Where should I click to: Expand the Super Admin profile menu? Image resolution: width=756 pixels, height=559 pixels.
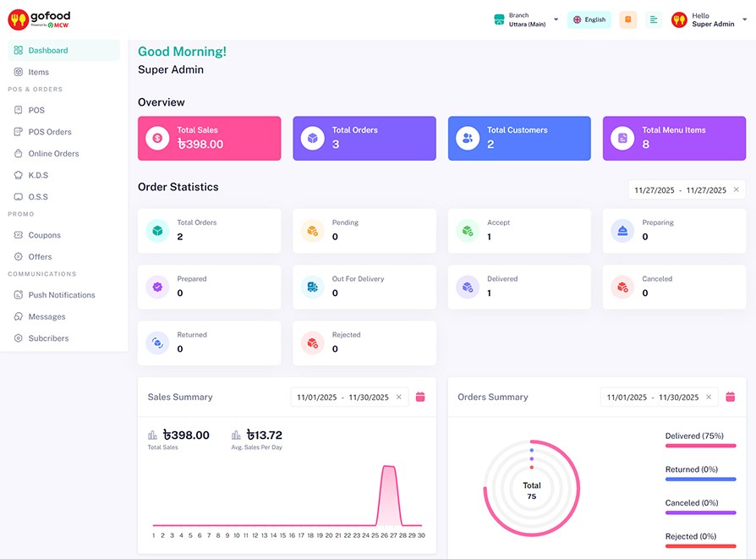709,19
